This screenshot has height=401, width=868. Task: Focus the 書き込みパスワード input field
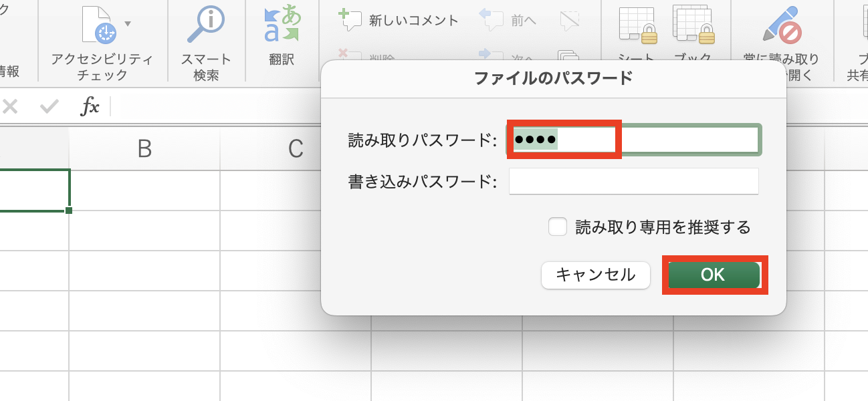click(x=633, y=181)
